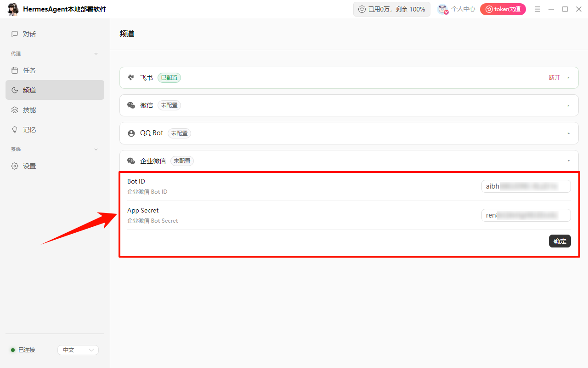Open the 对话 chat page
This screenshot has width=588, height=368.
pos(55,34)
